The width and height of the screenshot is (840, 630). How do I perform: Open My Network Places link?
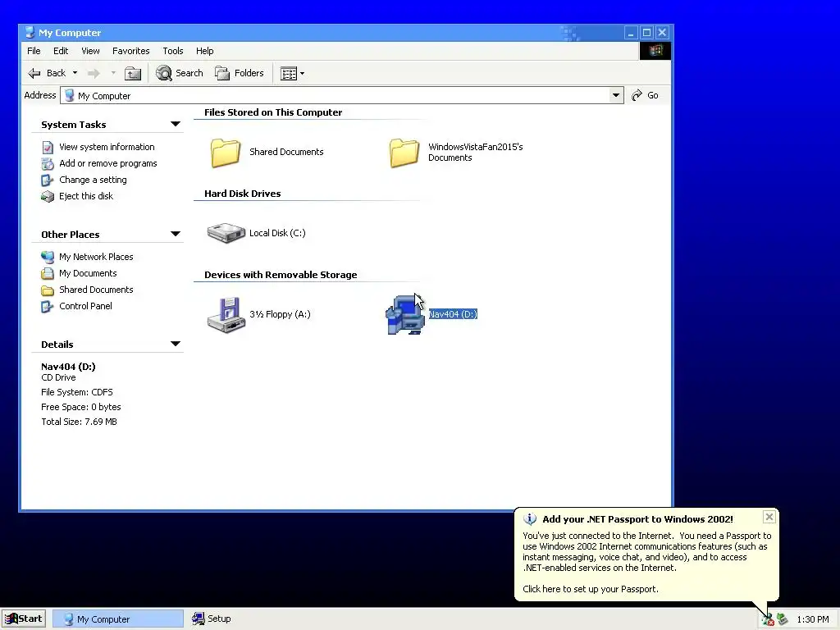point(96,257)
